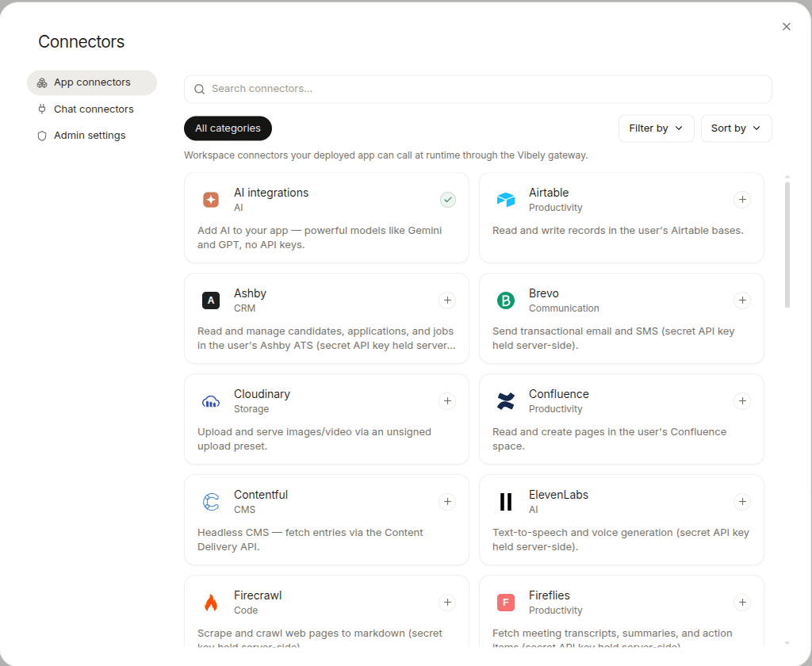Screen dimensions: 812x666
Task: Click the scrollbar down arrow
Action: point(787,643)
